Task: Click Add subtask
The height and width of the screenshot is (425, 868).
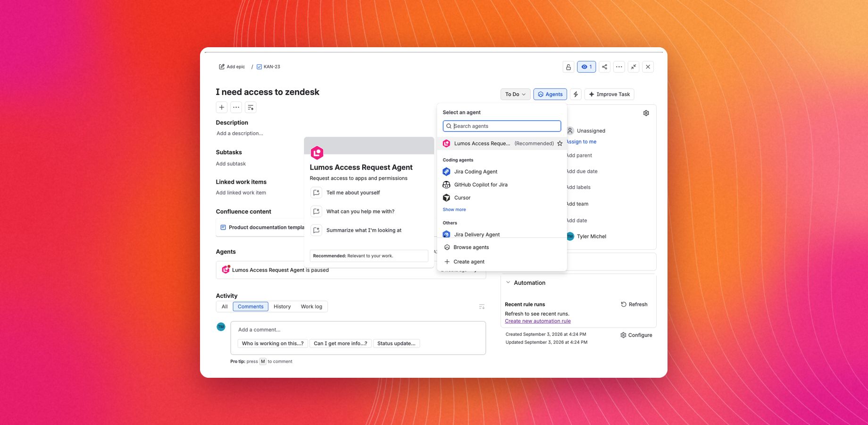Action: tap(231, 164)
